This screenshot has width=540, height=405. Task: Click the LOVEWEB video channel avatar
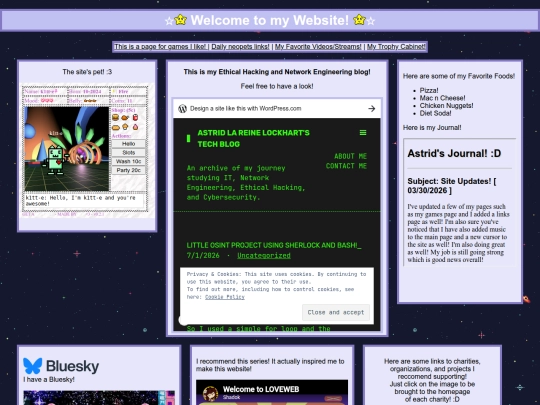point(210,393)
